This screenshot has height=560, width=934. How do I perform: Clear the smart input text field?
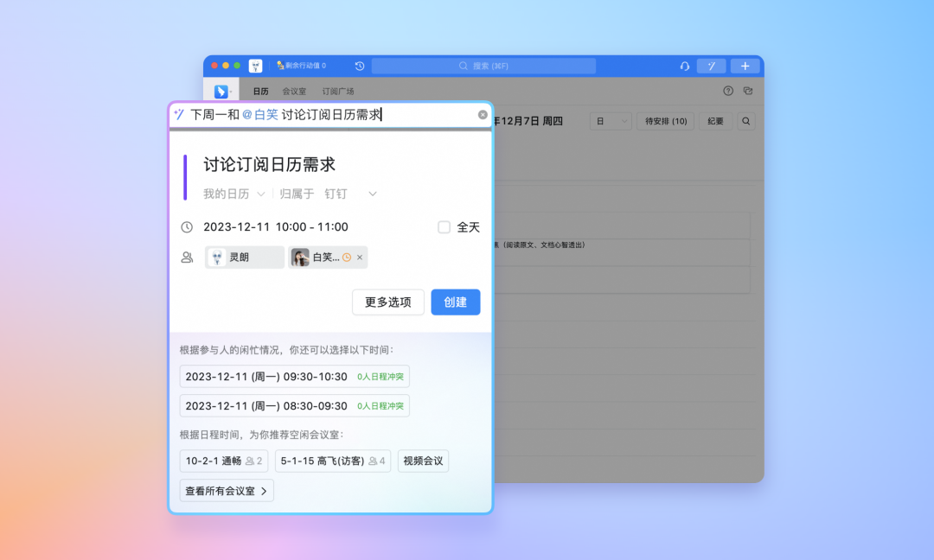[x=483, y=115]
